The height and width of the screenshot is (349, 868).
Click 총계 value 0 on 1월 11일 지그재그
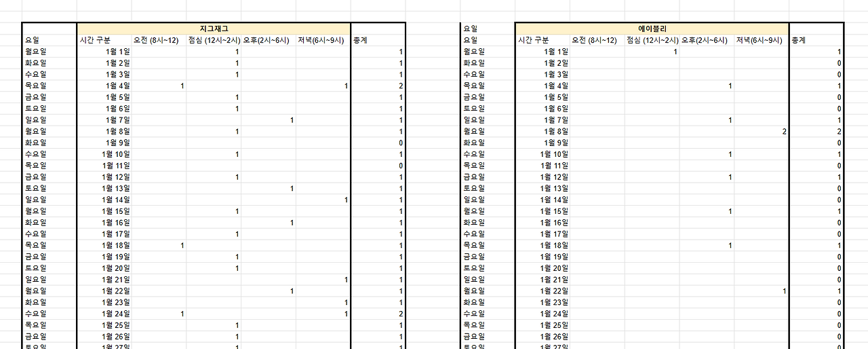pos(401,166)
